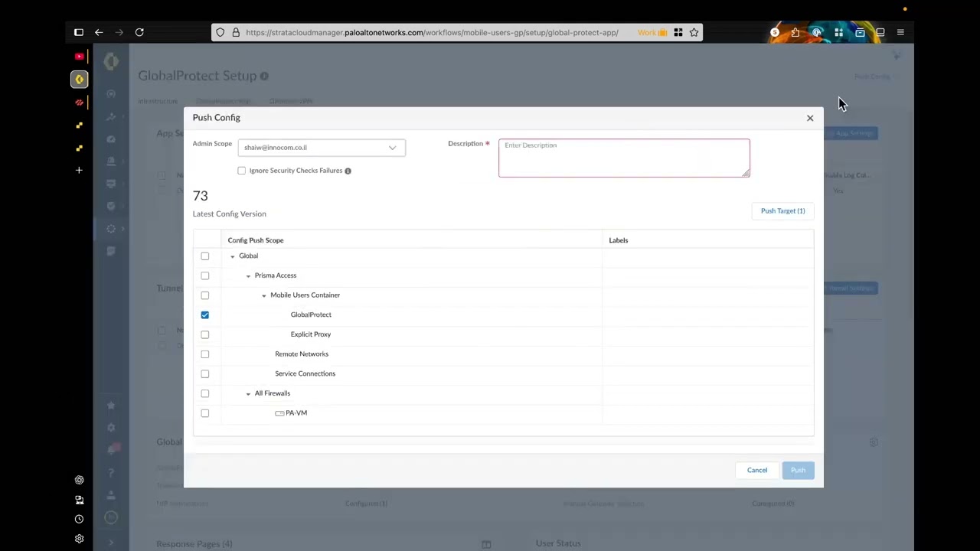The width and height of the screenshot is (980, 551).
Task: Open browser sidebar settings gear
Action: point(79,539)
